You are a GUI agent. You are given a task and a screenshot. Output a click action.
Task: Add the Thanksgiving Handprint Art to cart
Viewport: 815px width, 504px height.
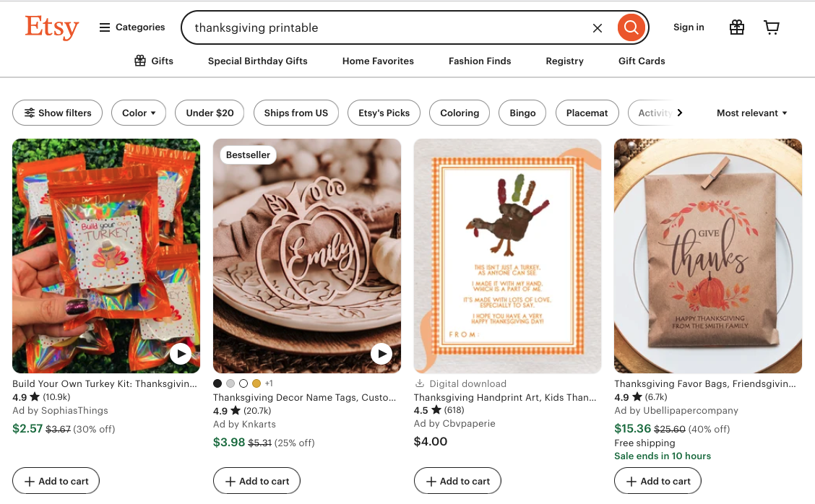pyautogui.click(x=457, y=481)
